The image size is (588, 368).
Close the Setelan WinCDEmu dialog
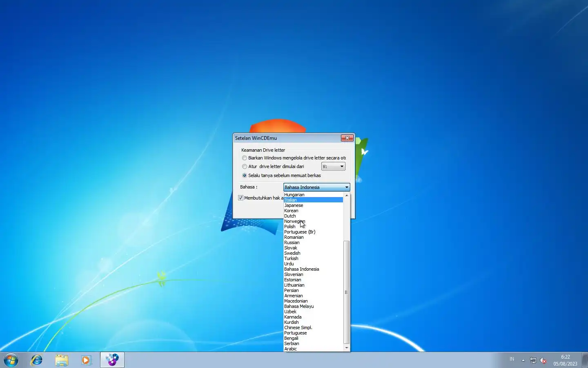tap(347, 138)
